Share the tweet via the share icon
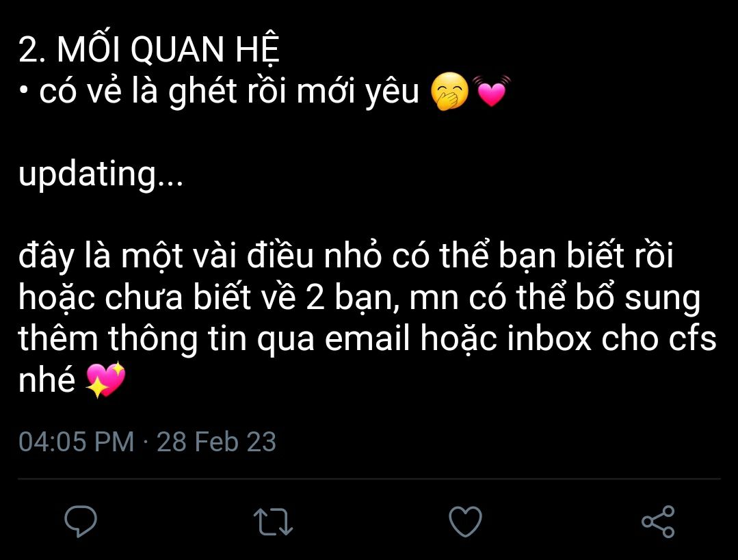738x560 pixels. [x=658, y=522]
